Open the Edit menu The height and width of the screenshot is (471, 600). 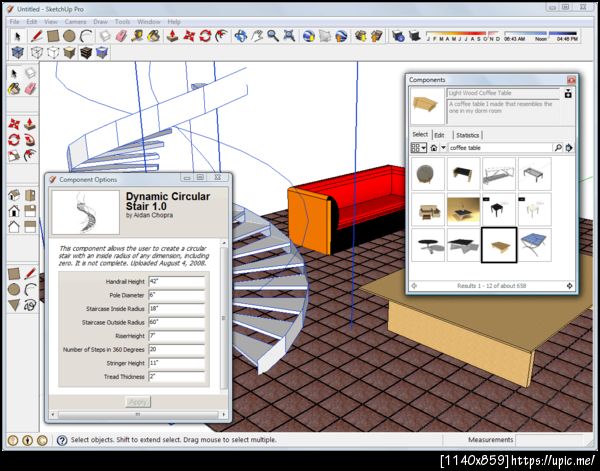tap(32, 22)
